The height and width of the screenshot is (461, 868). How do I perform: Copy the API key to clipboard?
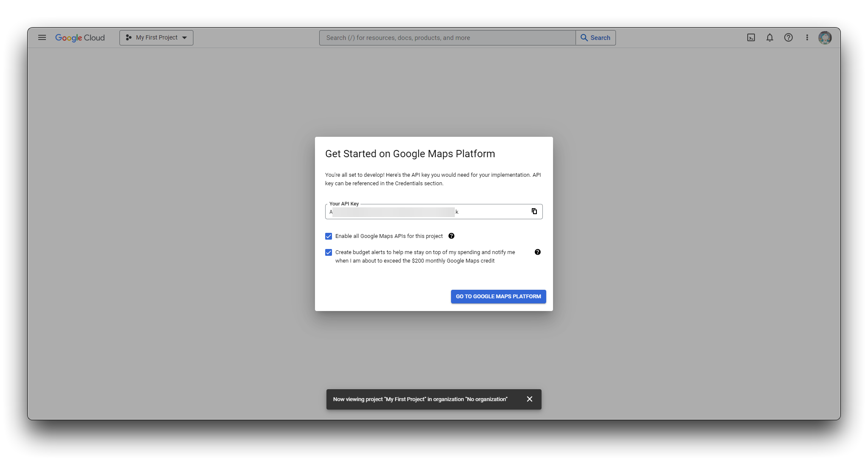(x=534, y=212)
